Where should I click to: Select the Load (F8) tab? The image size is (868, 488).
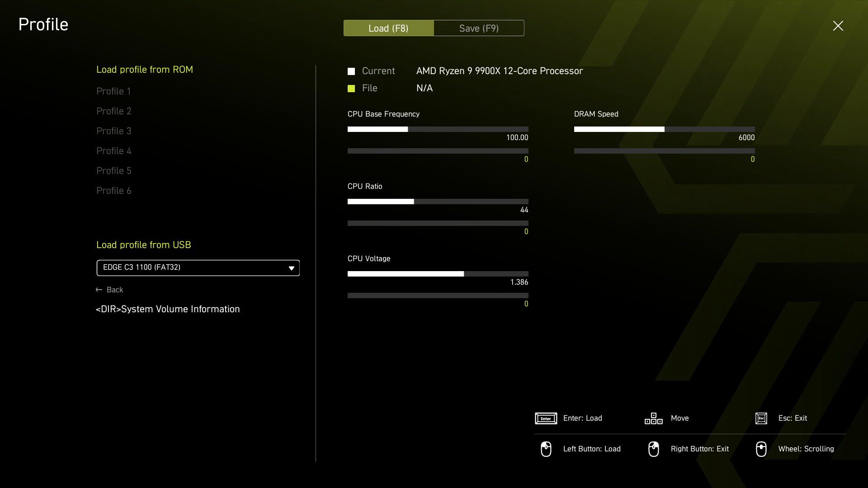[x=388, y=28]
